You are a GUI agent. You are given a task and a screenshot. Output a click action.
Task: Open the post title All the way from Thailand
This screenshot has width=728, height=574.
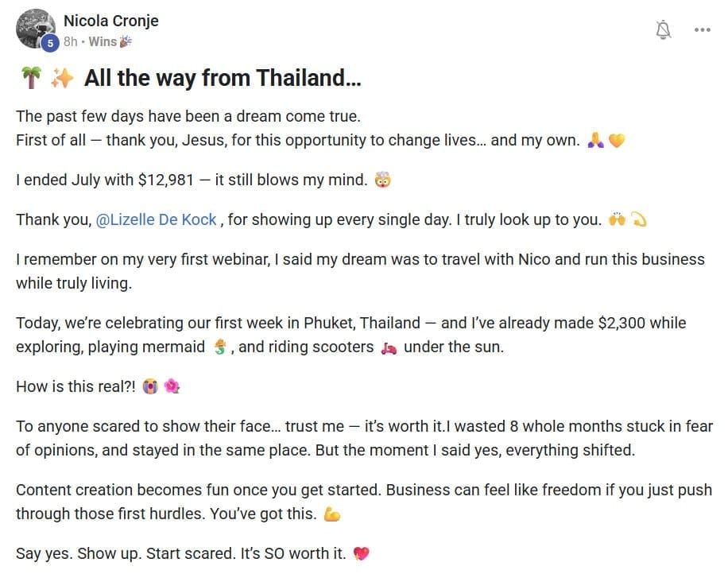(x=223, y=78)
